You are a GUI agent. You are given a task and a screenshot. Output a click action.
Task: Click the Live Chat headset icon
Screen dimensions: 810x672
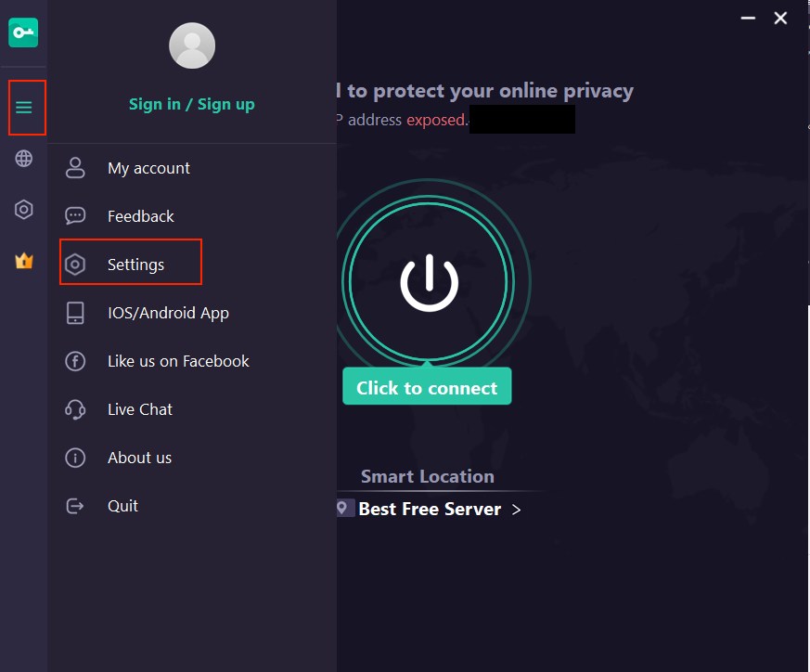[75, 409]
